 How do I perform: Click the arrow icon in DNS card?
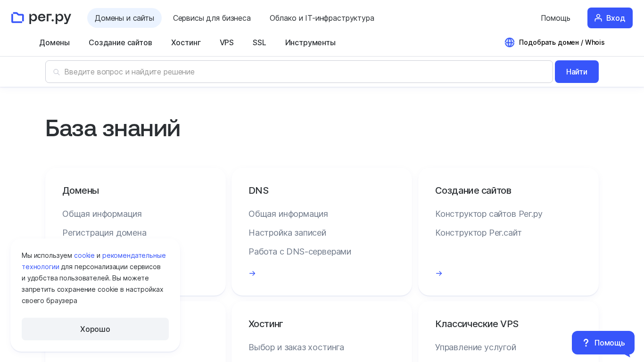(252, 273)
